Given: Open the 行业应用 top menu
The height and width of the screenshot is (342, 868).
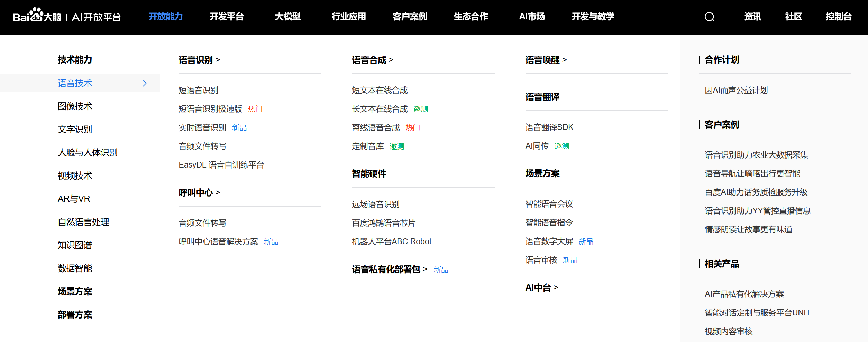Looking at the screenshot, I should point(349,17).
